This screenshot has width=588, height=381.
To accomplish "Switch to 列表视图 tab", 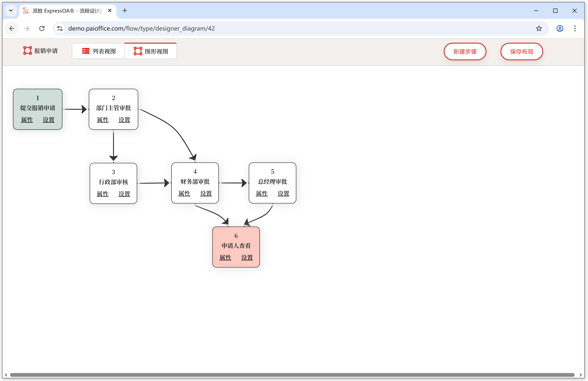I will tap(99, 51).
